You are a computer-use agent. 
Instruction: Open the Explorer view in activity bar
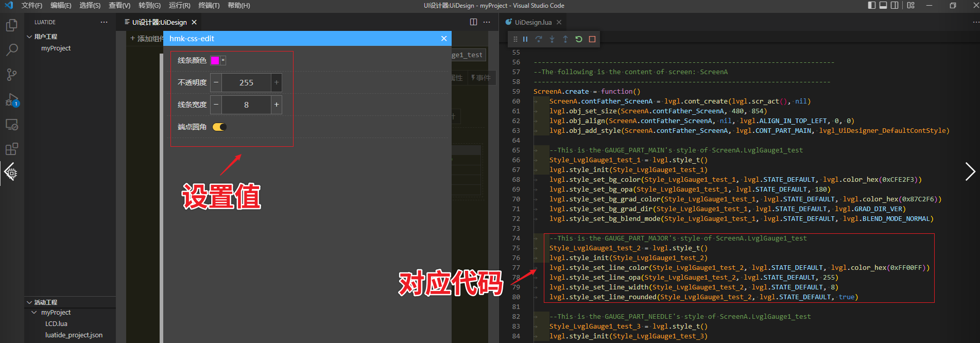[11, 25]
